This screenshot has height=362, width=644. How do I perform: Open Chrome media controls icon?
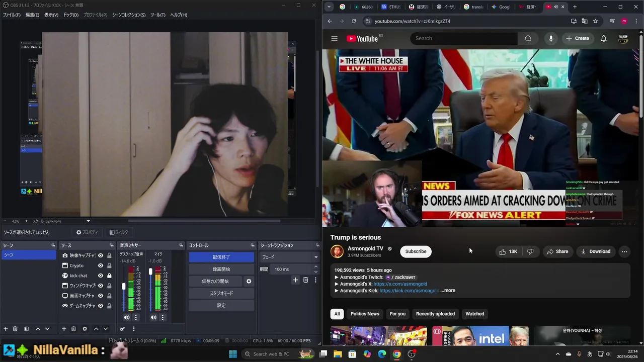pos(612,21)
